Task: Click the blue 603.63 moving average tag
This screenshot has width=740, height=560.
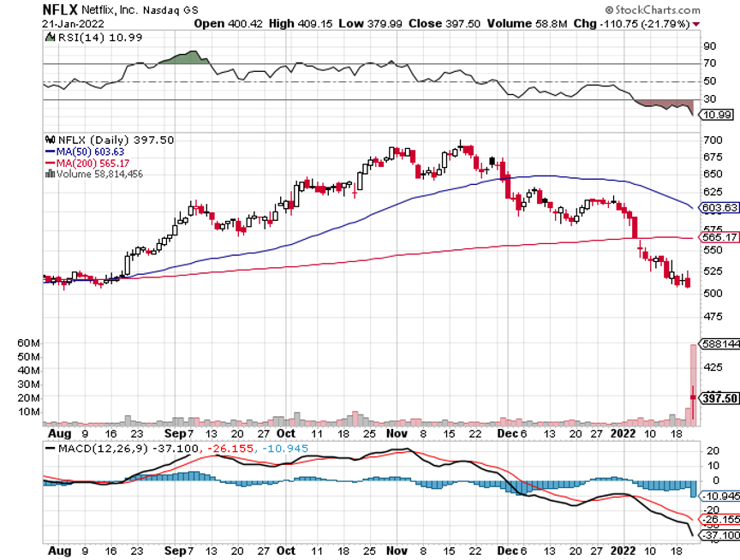Action: pyautogui.click(x=719, y=207)
